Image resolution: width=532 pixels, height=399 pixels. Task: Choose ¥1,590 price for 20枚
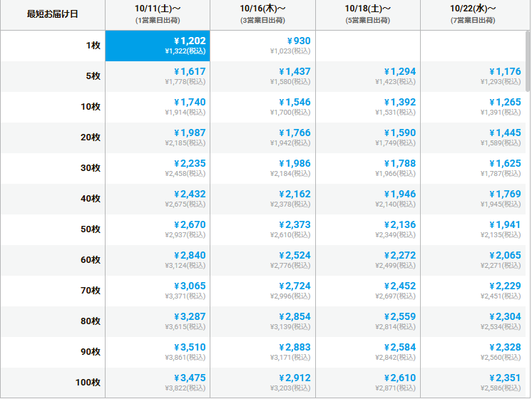[368, 138]
